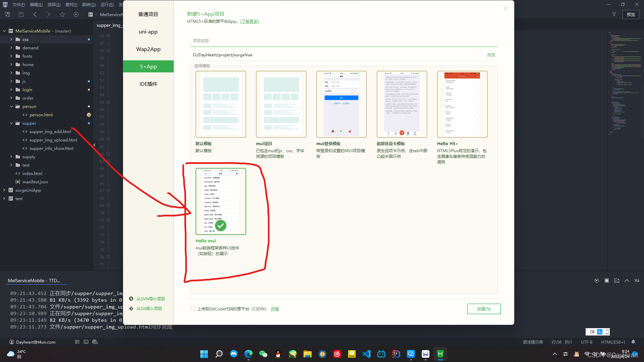Screen dimensions: 644x362
Task: Switch to the uni-app project type
Action: pos(148,32)
